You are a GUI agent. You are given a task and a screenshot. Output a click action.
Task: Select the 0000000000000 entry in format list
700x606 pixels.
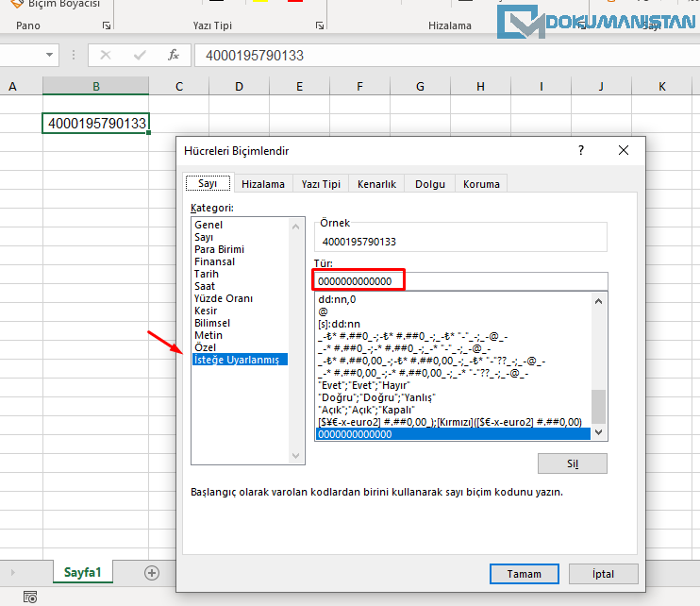(x=453, y=434)
